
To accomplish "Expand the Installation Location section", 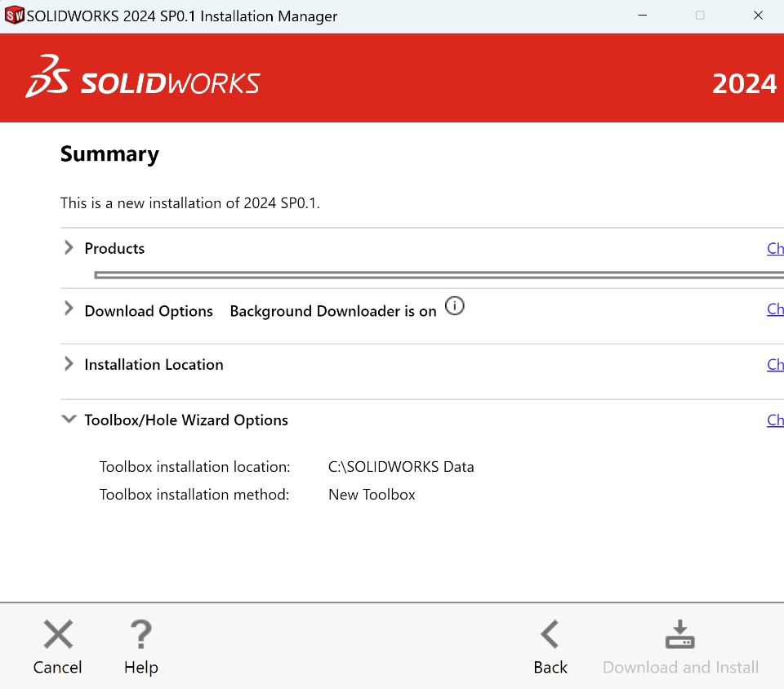I will pos(69,364).
